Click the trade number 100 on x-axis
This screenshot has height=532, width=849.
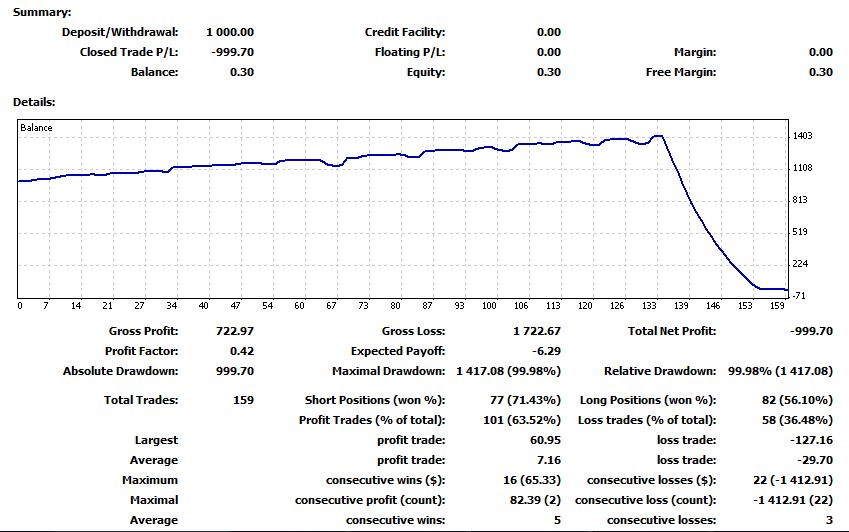pyautogui.click(x=489, y=306)
